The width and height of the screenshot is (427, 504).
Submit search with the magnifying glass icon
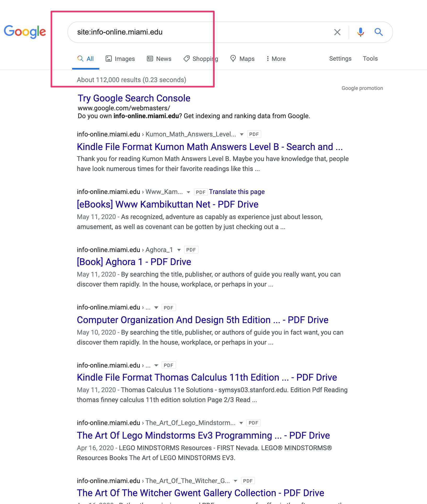pos(379,32)
